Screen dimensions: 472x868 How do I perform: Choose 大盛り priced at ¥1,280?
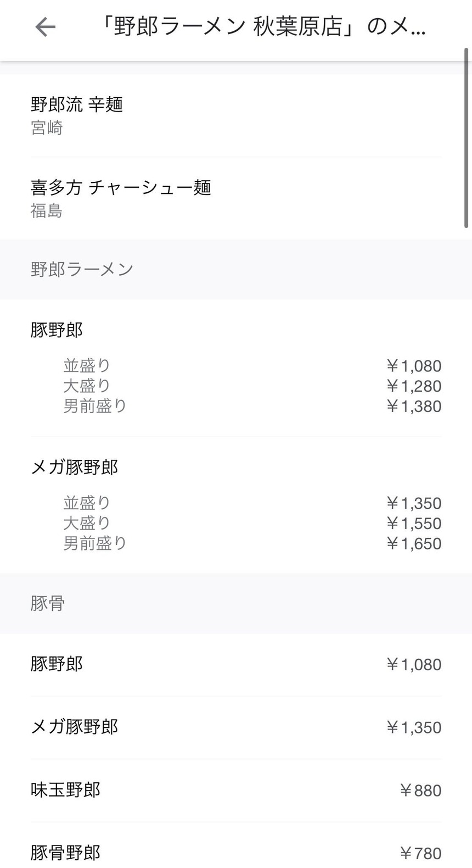87,386
